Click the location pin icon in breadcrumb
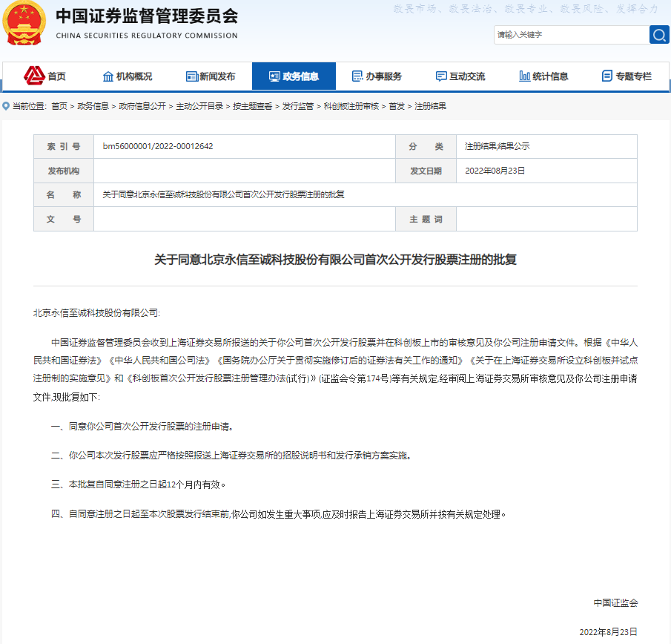This screenshot has width=671, height=644. coord(6,106)
